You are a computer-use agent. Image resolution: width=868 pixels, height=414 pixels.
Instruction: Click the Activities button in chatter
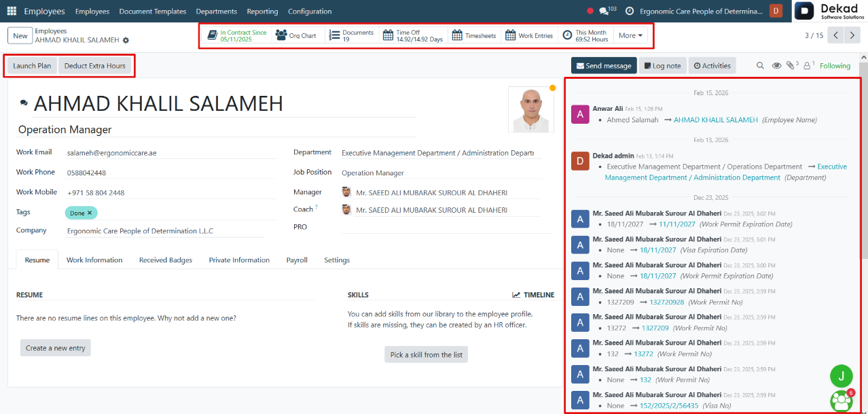click(712, 65)
